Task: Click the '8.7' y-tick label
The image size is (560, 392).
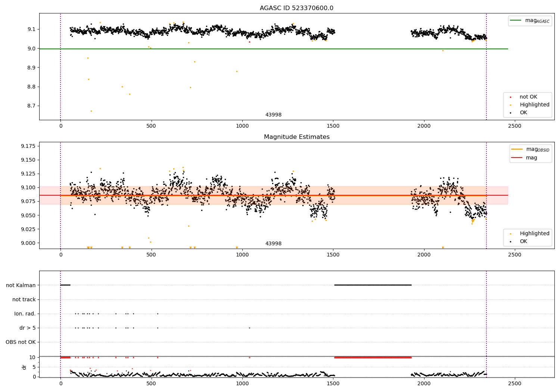Action: [31, 106]
